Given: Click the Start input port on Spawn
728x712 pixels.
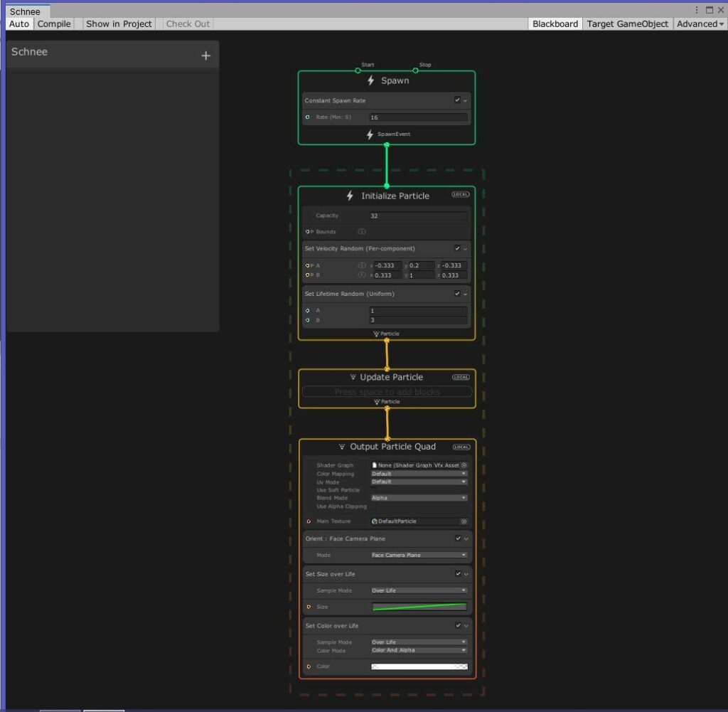Looking at the screenshot, I should (358, 70).
